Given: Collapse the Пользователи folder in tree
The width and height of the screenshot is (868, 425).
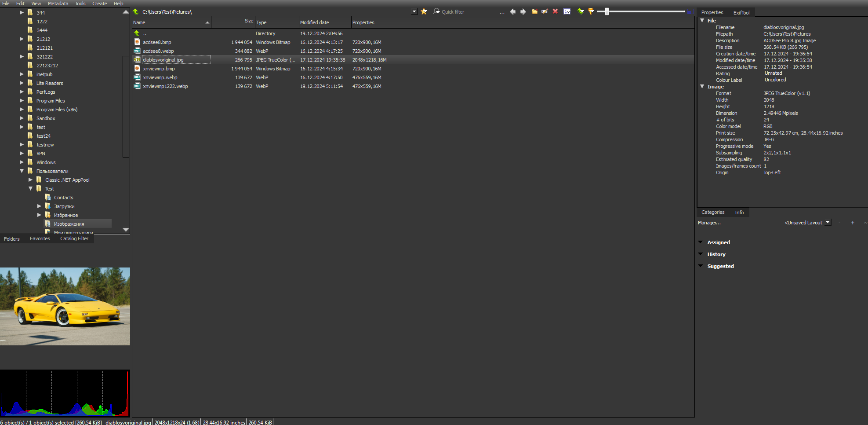Looking at the screenshot, I should point(22,171).
